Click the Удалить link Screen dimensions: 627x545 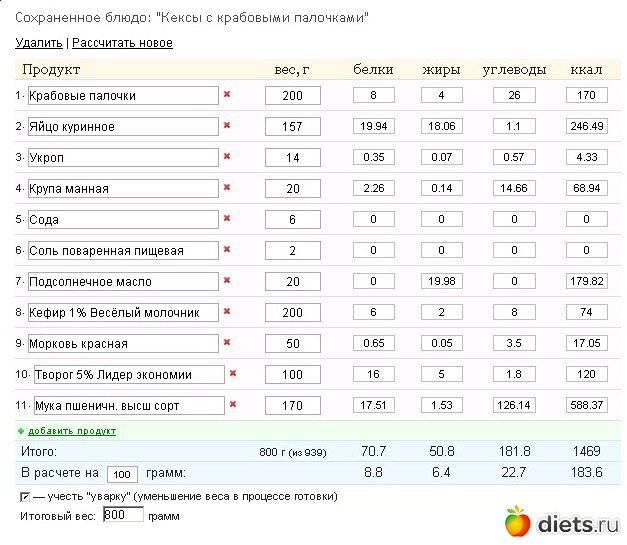(39, 43)
